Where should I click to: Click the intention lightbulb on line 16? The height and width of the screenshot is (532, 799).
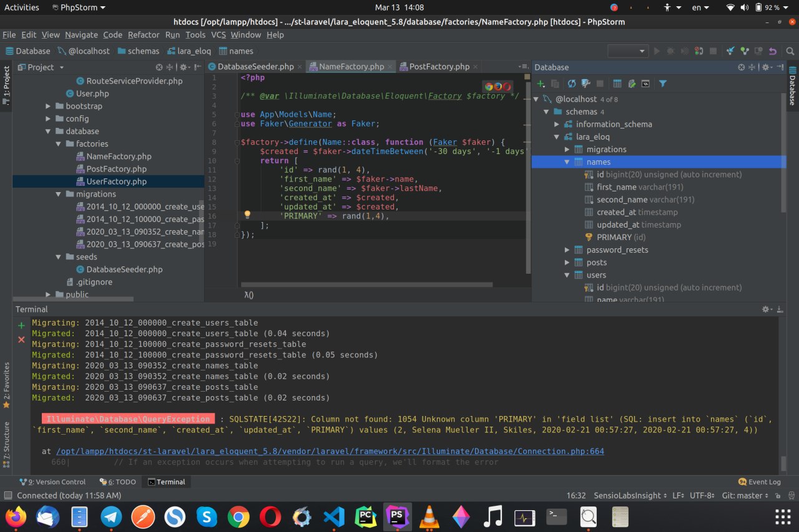coord(247,215)
